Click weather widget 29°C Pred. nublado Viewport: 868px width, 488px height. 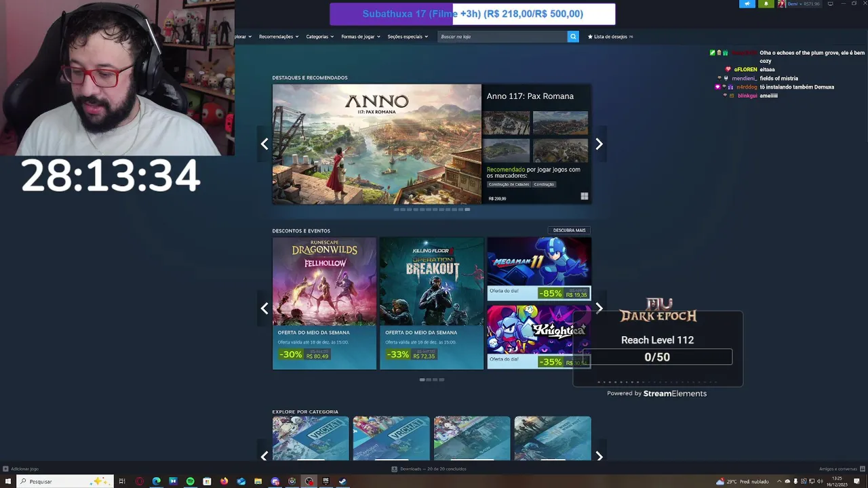coord(743,482)
